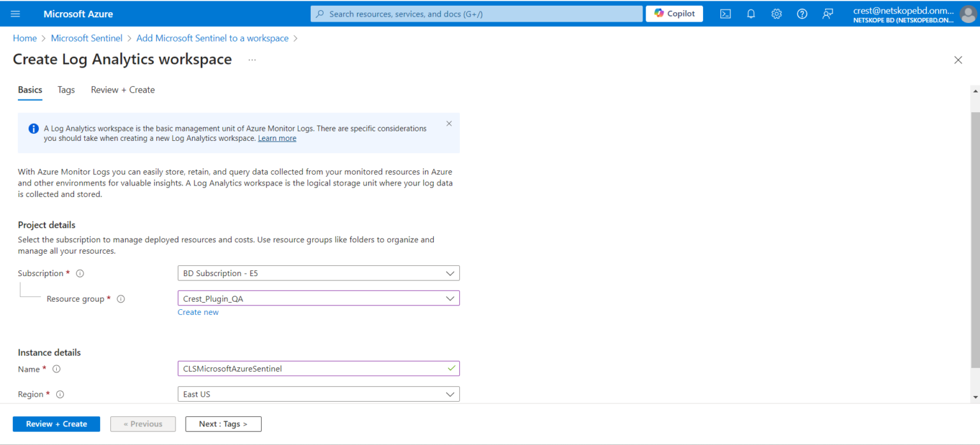
Task: Open the portal settings gear
Action: click(776, 13)
